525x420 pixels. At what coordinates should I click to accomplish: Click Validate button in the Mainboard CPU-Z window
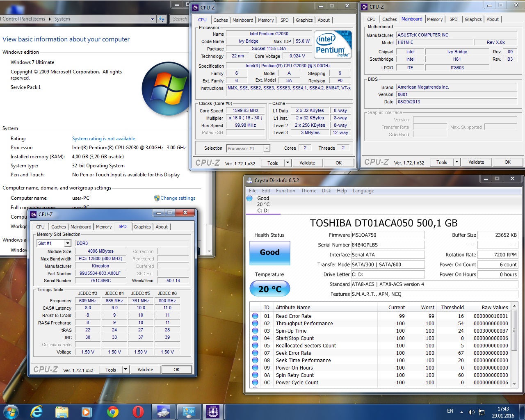point(476,162)
